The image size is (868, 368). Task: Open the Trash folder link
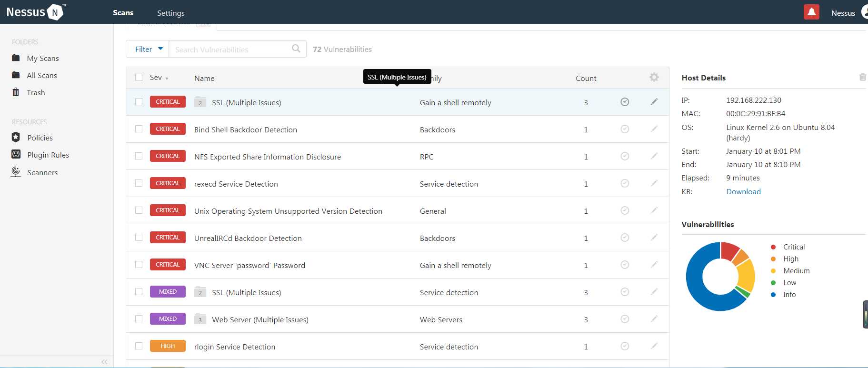36,92
